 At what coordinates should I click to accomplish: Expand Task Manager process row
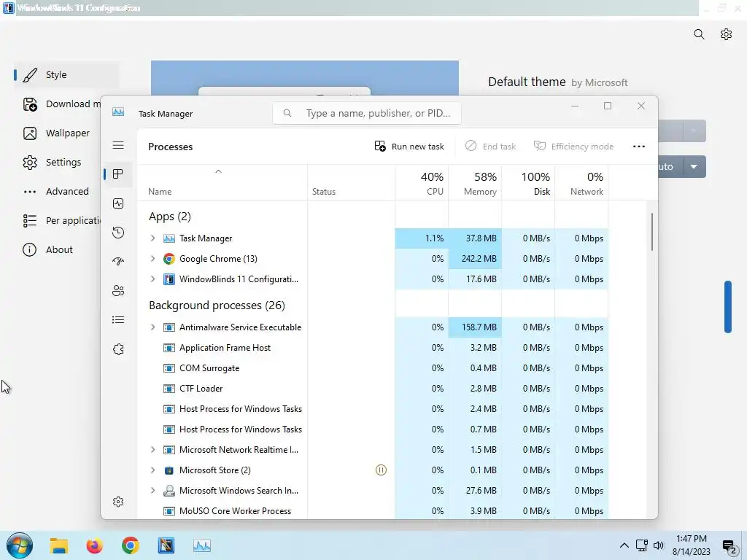[x=152, y=238]
